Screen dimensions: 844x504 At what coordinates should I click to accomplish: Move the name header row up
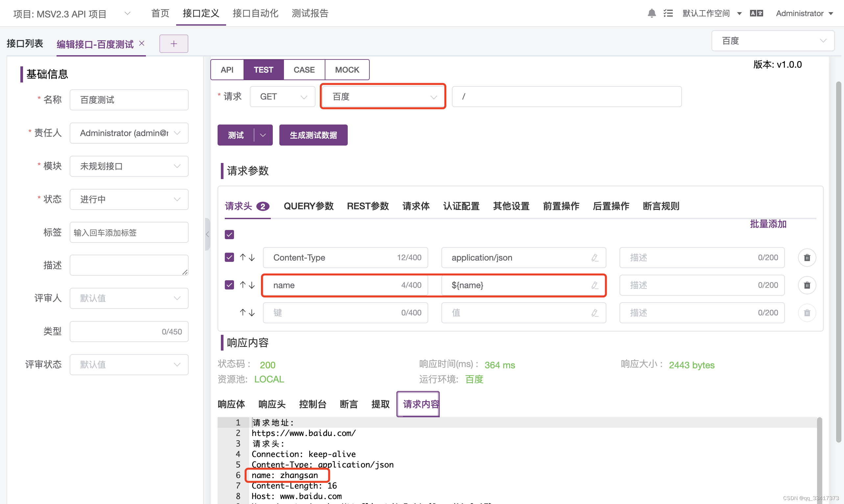(243, 285)
